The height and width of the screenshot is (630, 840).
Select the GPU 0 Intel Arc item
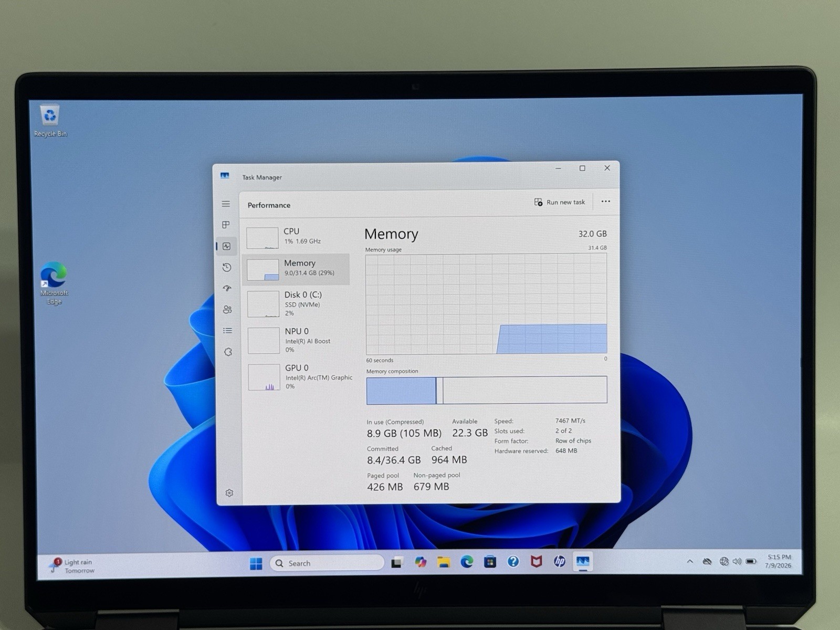click(x=298, y=377)
